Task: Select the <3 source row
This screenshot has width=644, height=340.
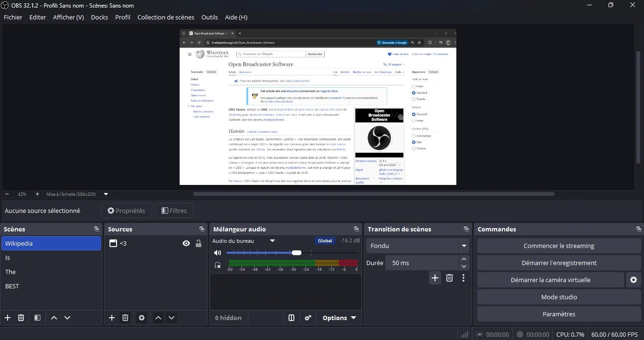Action: [155, 243]
